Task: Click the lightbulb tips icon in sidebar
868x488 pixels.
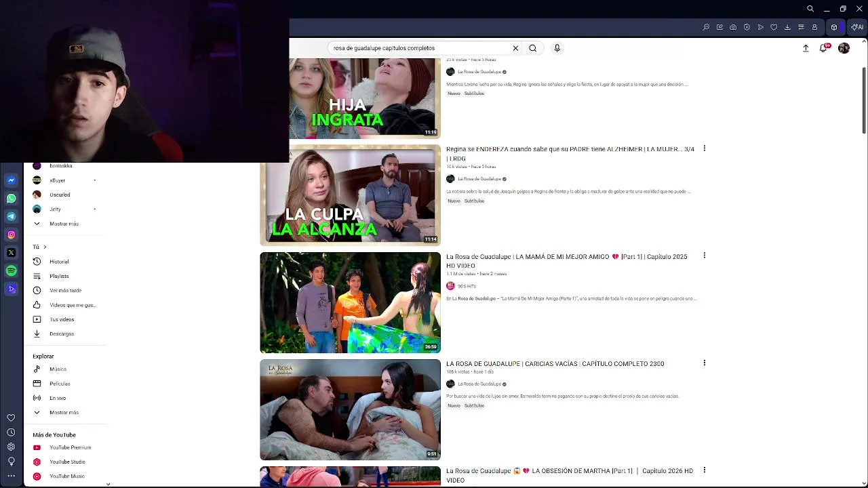Action: click(x=11, y=462)
